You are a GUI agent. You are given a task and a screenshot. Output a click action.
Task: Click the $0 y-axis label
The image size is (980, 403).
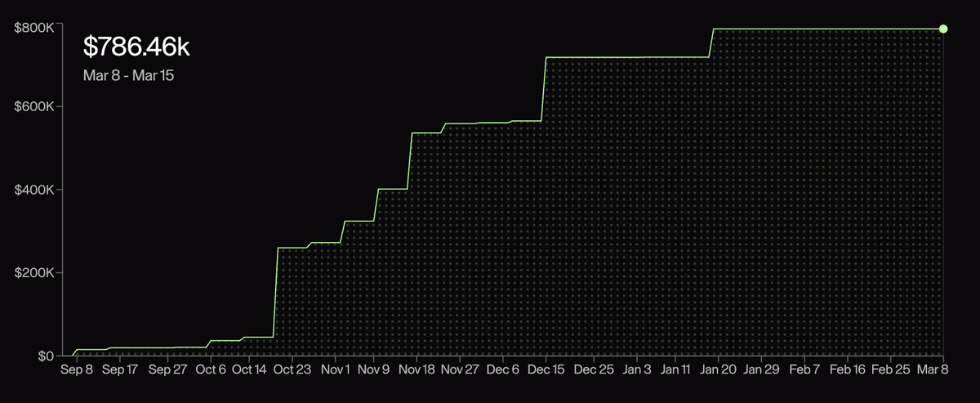(46, 356)
